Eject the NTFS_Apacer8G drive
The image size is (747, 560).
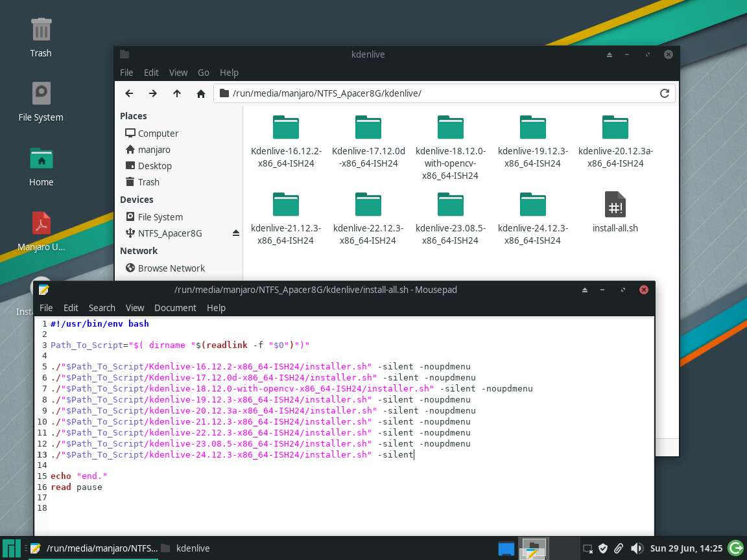click(236, 233)
